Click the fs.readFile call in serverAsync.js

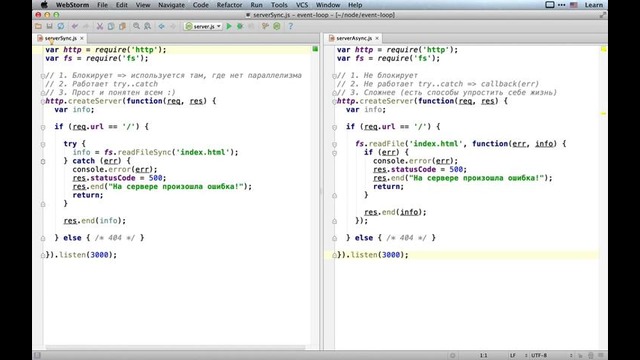(380, 144)
